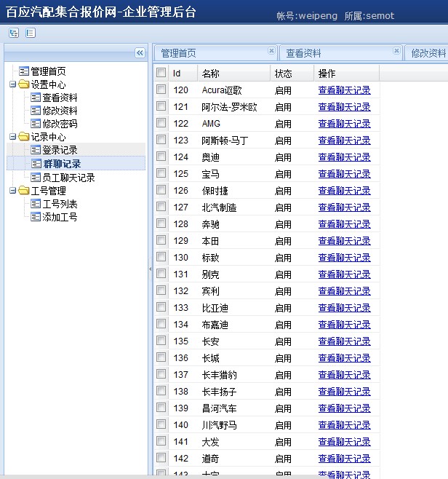Screen dimensions: 448x479
Task: Collapse the 工号管理 tree branch
Action: pos(12,191)
